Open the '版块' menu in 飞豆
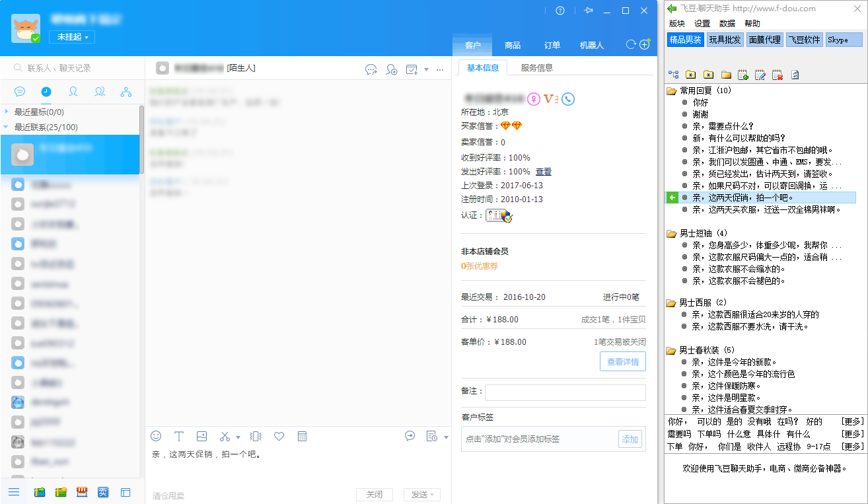This screenshot has height=504, width=868. point(677,24)
